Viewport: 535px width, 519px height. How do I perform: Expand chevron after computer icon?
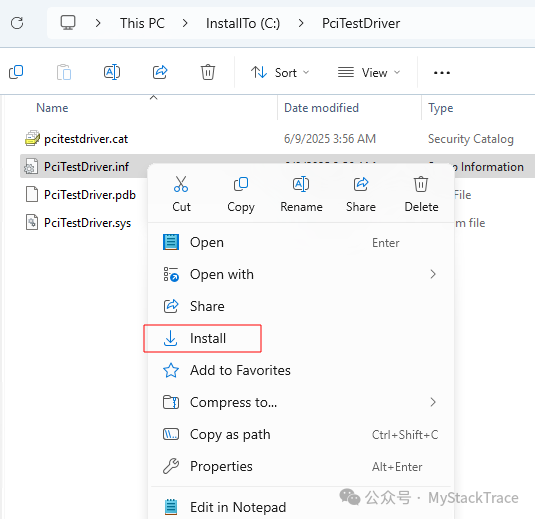point(98,23)
